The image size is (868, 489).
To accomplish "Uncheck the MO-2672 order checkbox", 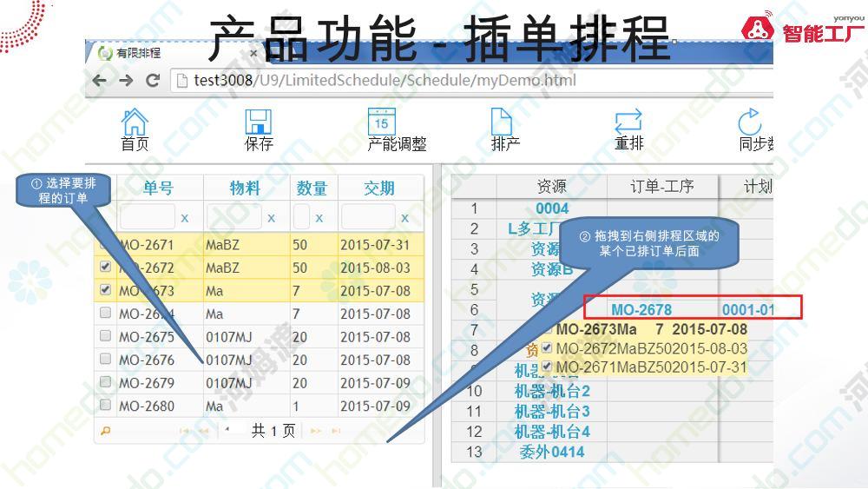I will 105,268.
